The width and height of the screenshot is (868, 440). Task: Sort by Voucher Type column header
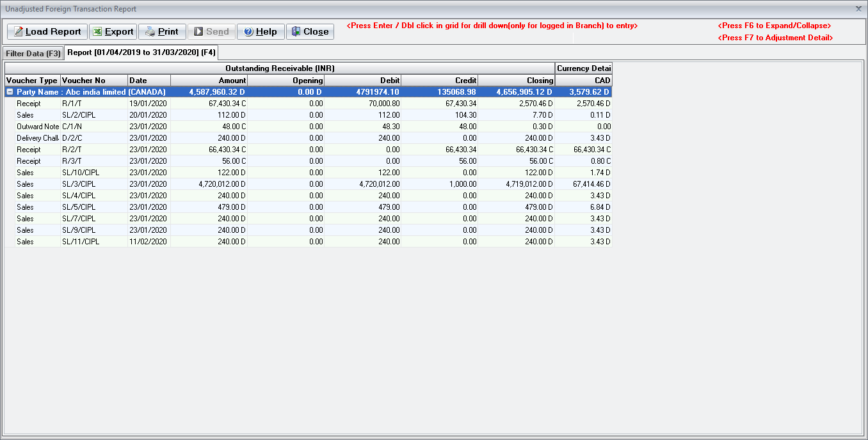point(32,81)
